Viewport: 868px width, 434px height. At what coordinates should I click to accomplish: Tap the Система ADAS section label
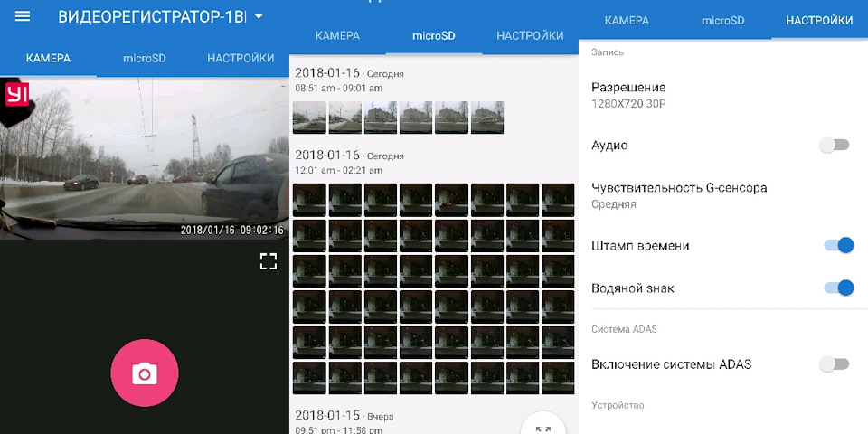coord(624,329)
